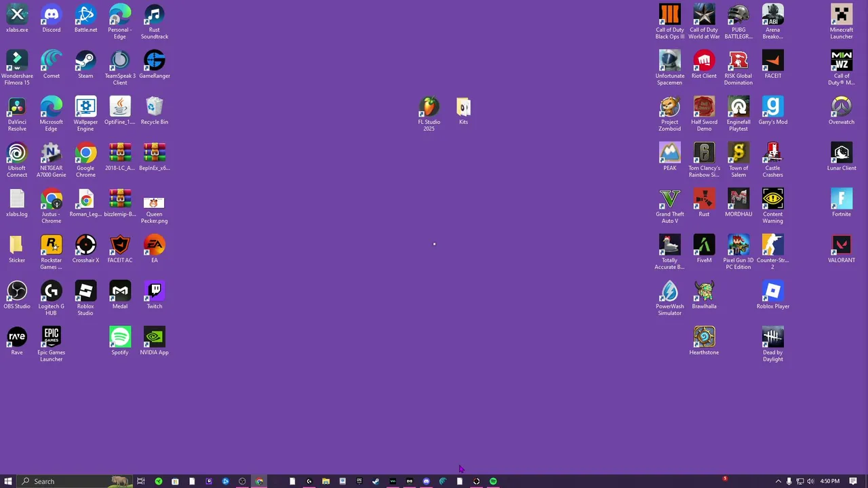This screenshot has width=868, height=488.
Task: Click the FACEIT AC desktop icon
Action: point(120,249)
